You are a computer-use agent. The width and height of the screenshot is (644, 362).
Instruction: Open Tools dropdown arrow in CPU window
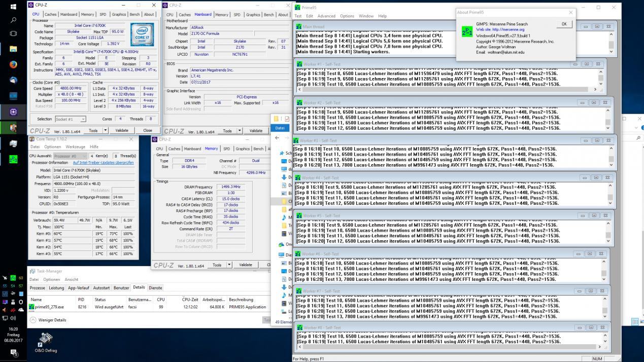(x=106, y=130)
